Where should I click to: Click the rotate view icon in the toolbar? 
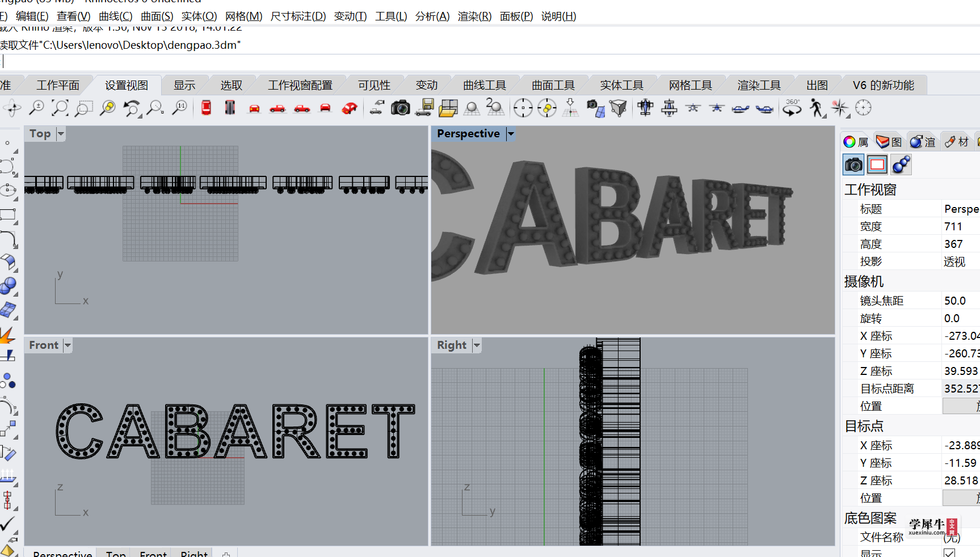[11, 108]
